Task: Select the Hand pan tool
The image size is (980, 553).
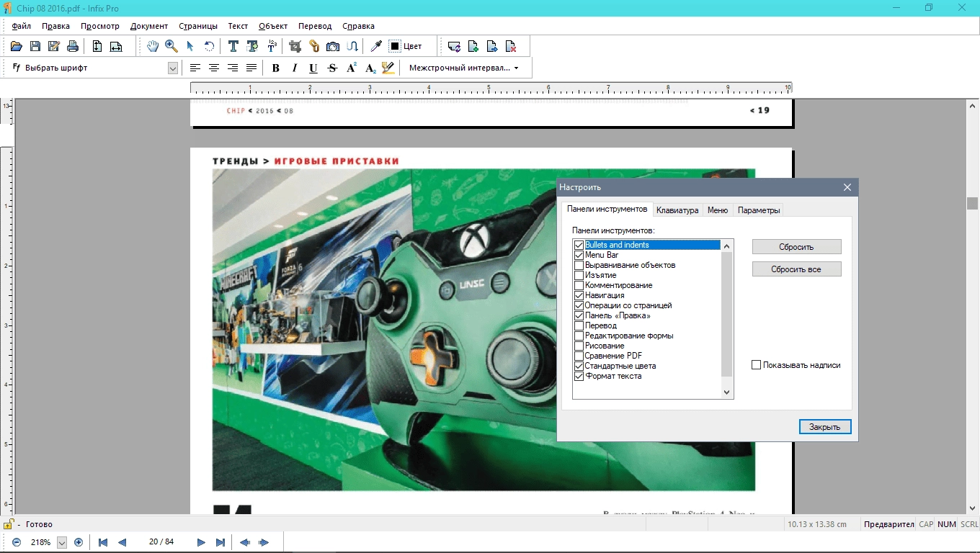Action: (153, 46)
